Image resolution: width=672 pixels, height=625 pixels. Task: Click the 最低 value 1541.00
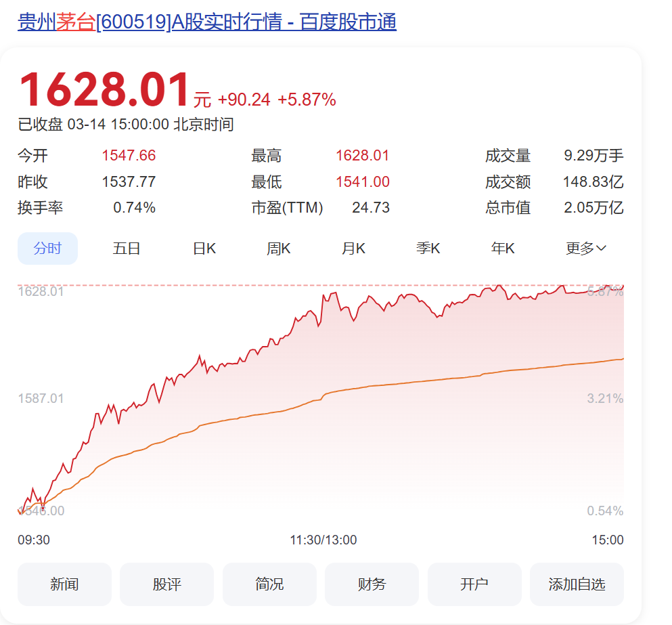tap(363, 181)
